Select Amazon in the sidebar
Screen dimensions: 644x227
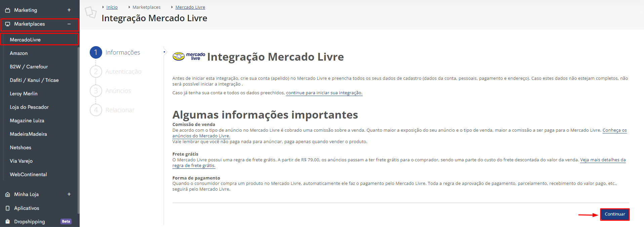tap(18, 53)
